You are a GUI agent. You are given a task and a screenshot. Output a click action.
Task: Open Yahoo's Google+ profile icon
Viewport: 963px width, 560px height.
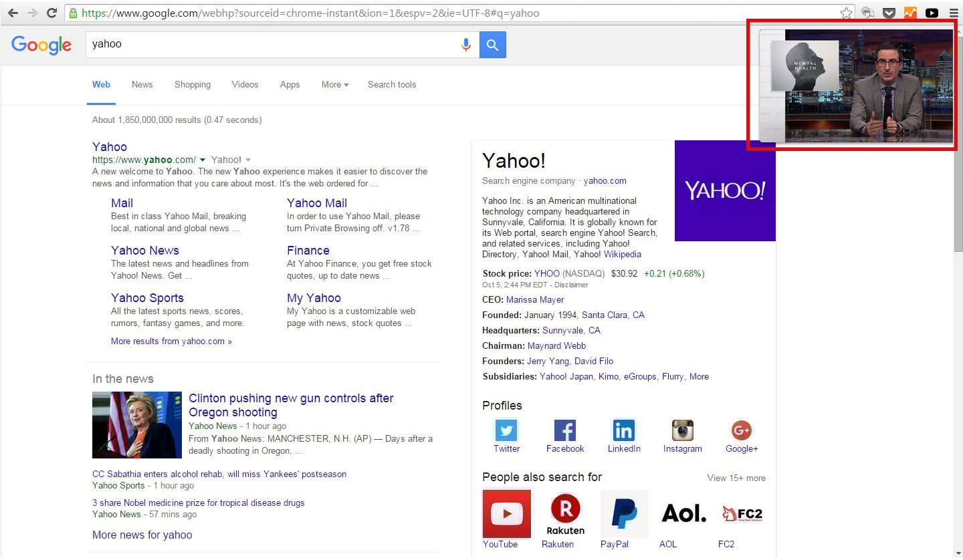[741, 430]
